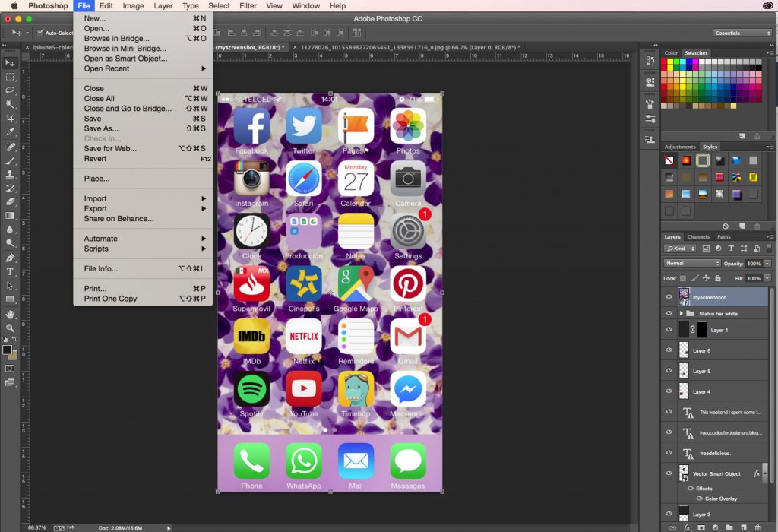The image size is (778, 532).
Task: Add a layer style via fx icon
Action: coord(687,528)
